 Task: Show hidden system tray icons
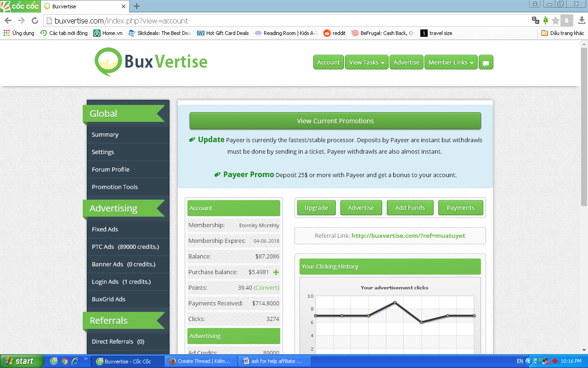528,361
